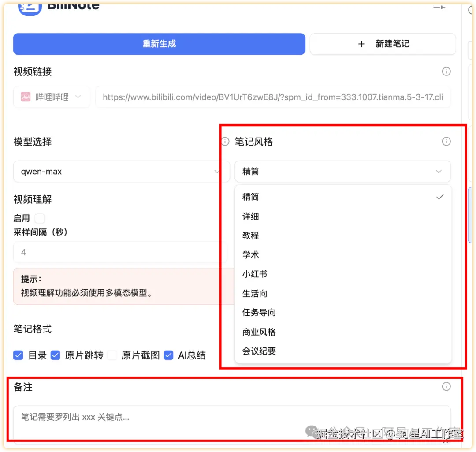Image resolution: width=476 pixels, height=452 pixels.
Task: Select 详细 style option
Action: (342, 216)
